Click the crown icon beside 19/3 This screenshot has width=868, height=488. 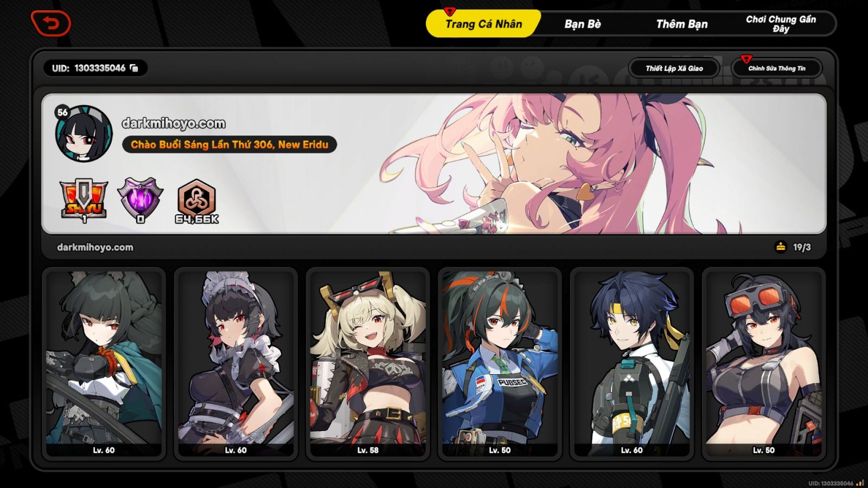(x=780, y=247)
